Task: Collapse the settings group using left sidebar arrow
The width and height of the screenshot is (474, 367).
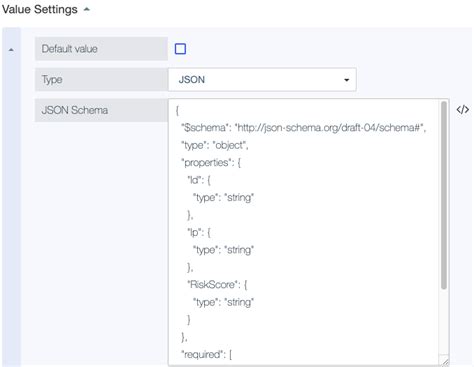Action: [x=11, y=50]
